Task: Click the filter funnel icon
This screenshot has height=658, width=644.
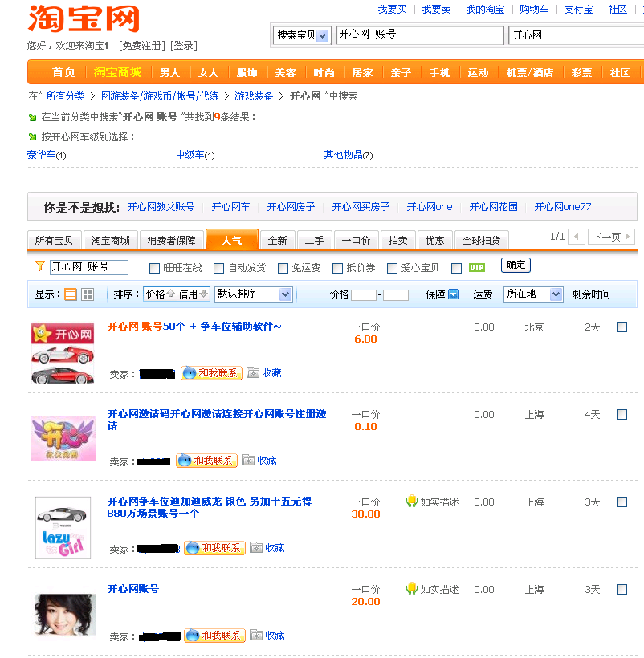Action: coord(40,266)
